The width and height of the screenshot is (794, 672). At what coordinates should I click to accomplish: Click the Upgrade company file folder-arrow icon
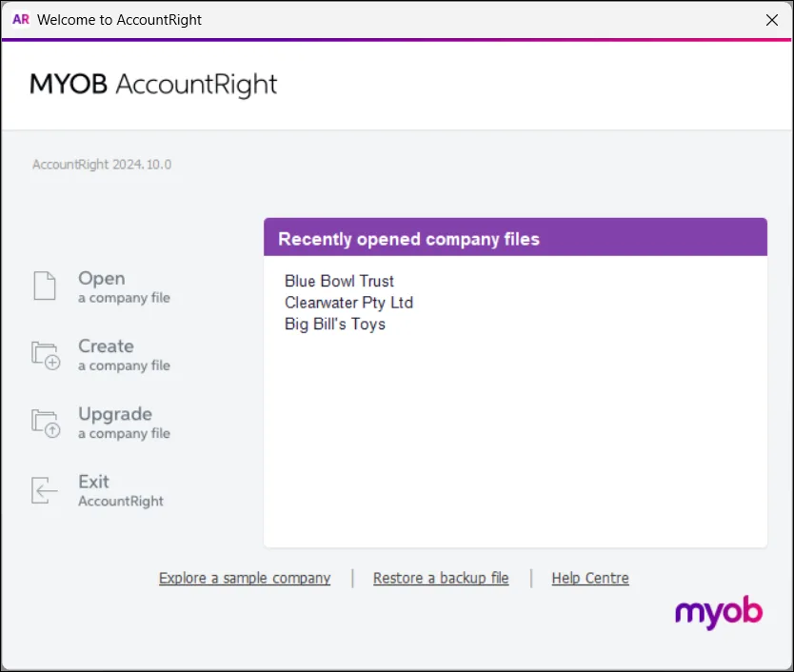tap(46, 424)
